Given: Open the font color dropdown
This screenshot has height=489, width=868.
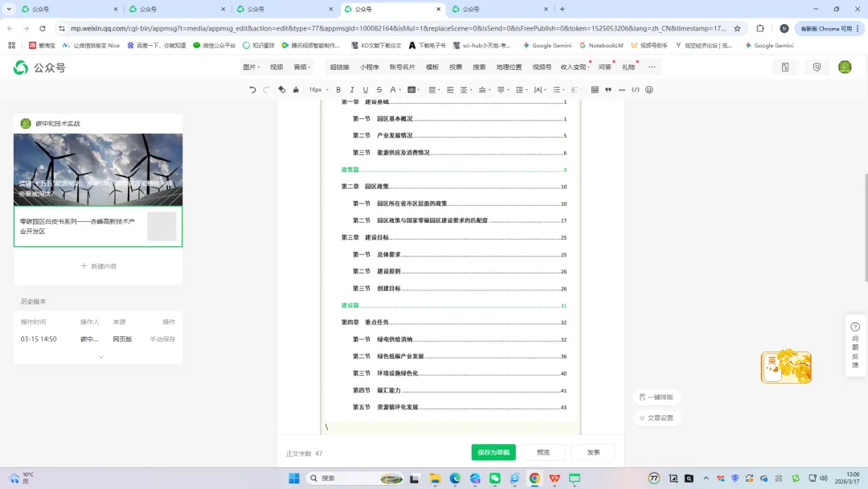Looking at the screenshot, I should [x=395, y=90].
